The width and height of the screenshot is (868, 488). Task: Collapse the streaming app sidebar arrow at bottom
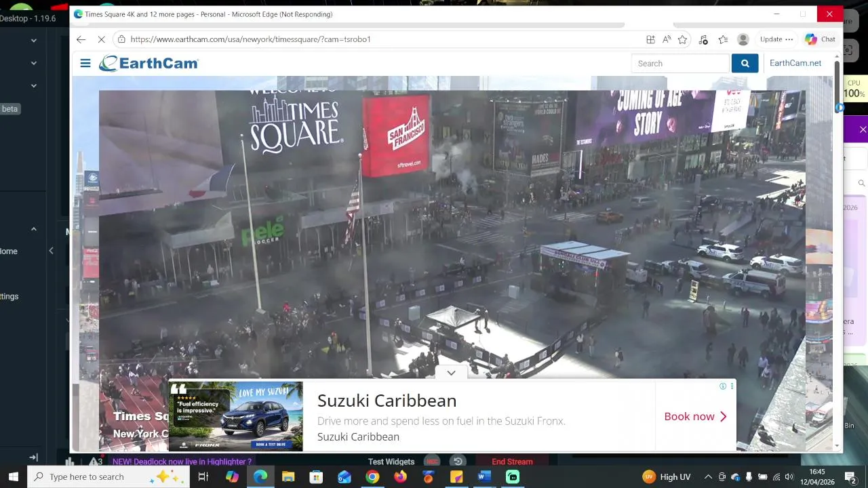coord(33,457)
